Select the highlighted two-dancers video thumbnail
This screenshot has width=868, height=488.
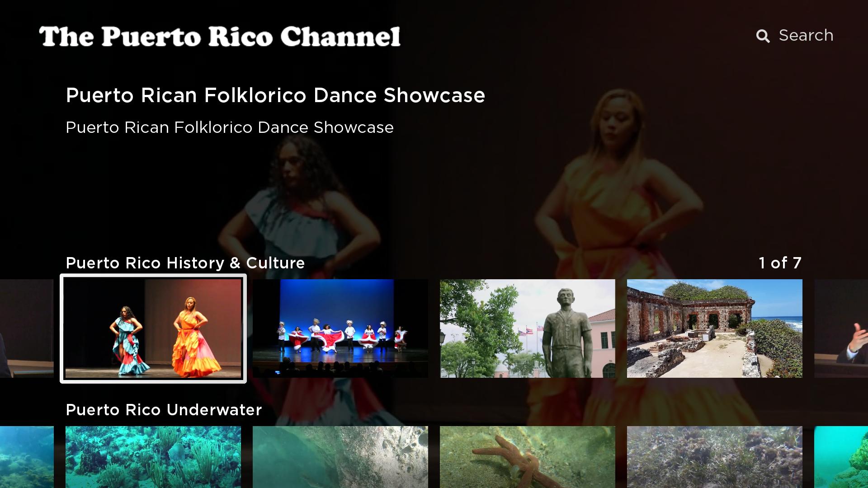pyautogui.click(x=153, y=328)
